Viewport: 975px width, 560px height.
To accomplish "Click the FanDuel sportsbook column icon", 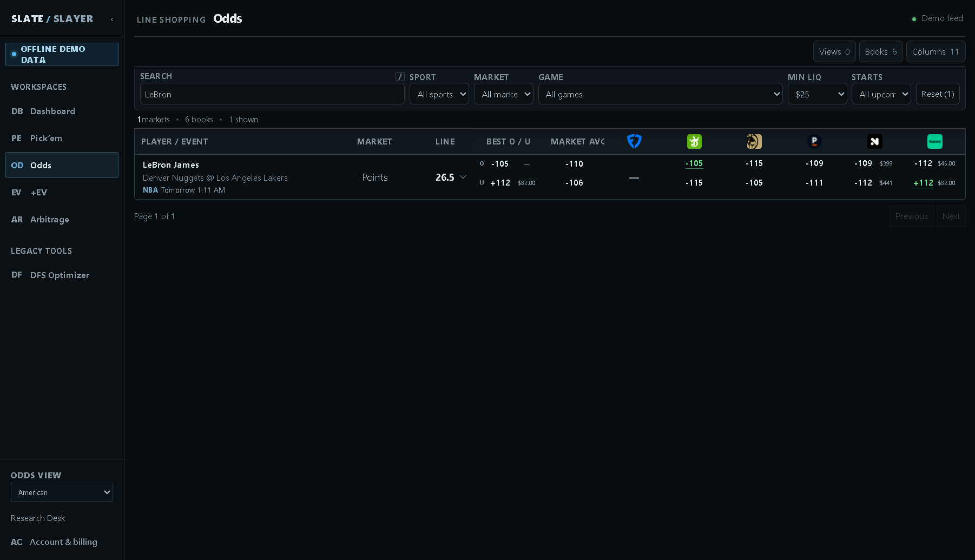I will click(634, 142).
